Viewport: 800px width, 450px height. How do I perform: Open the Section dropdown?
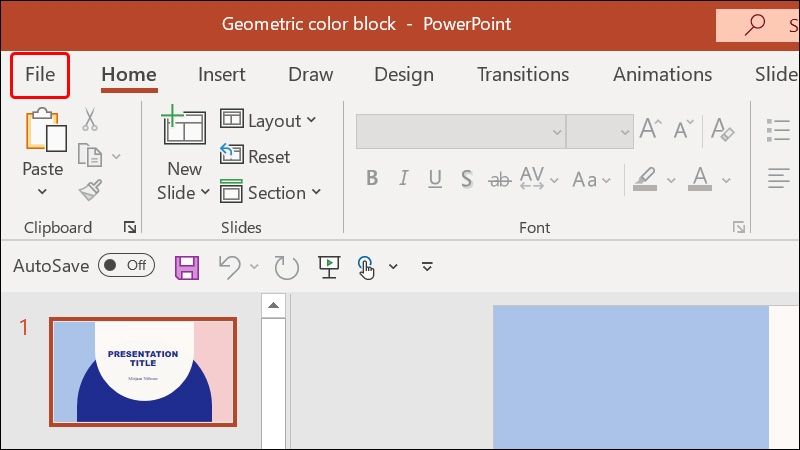[270, 192]
